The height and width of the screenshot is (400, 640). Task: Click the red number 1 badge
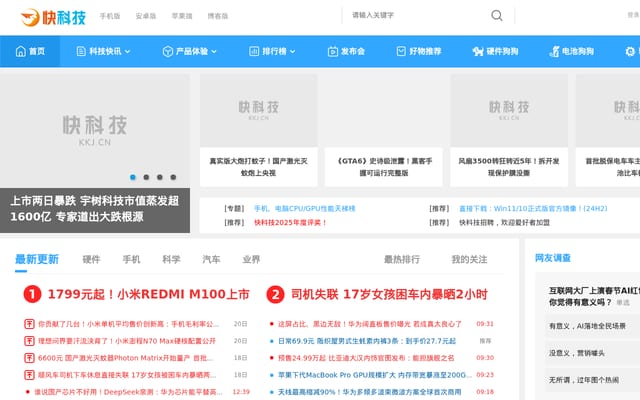(x=32, y=294)
